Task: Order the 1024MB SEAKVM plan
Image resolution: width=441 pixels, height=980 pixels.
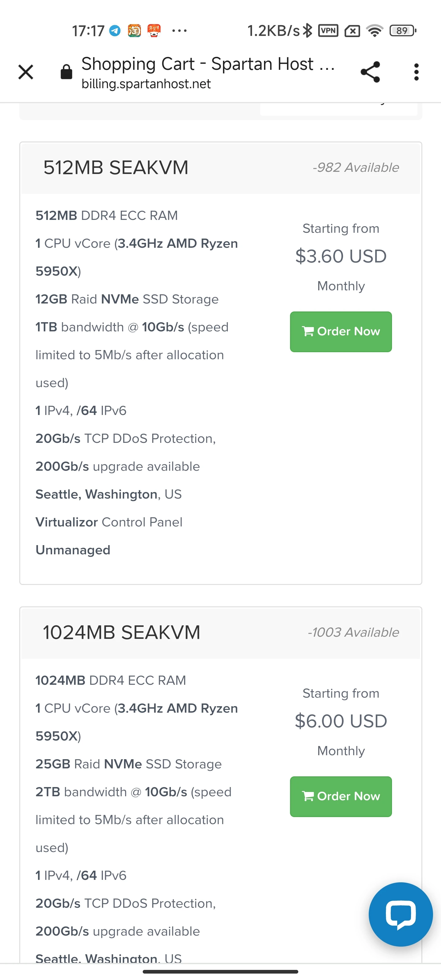Action: (341, 797)
